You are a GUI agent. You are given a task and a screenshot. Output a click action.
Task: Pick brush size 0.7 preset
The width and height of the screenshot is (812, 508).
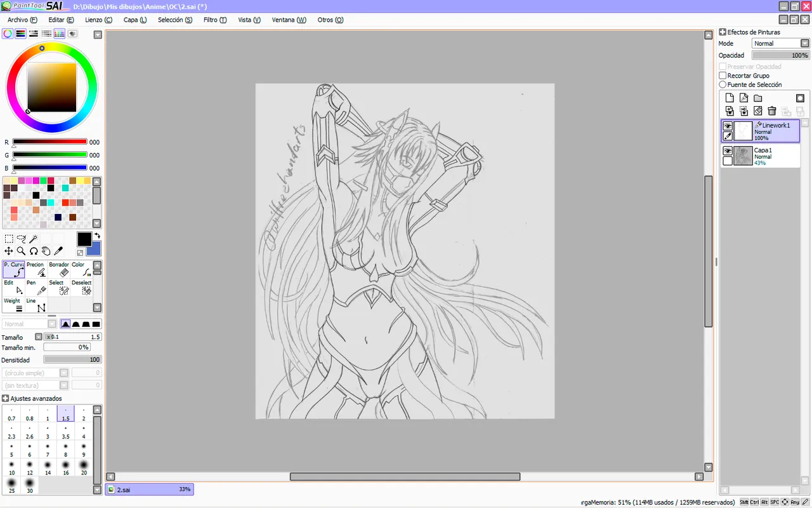11,414
